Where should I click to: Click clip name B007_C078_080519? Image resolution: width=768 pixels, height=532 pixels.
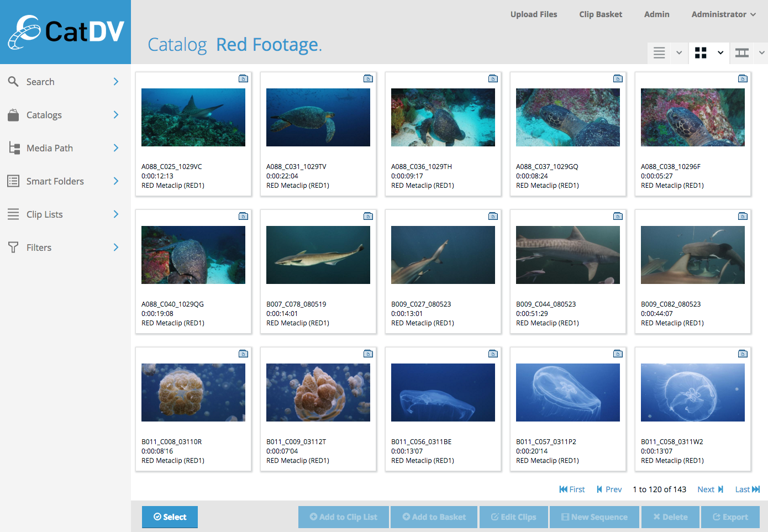point(296,304)
